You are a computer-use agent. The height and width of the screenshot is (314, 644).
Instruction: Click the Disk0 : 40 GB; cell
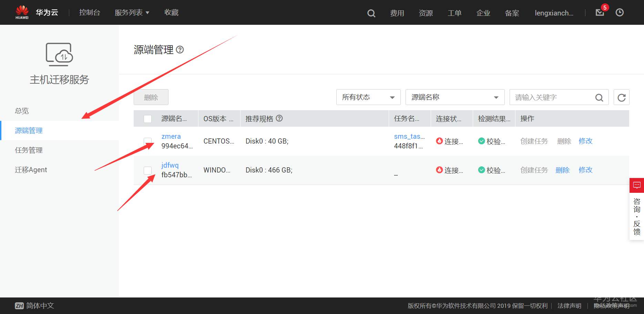pyautogui.click(x=267, y=141)
